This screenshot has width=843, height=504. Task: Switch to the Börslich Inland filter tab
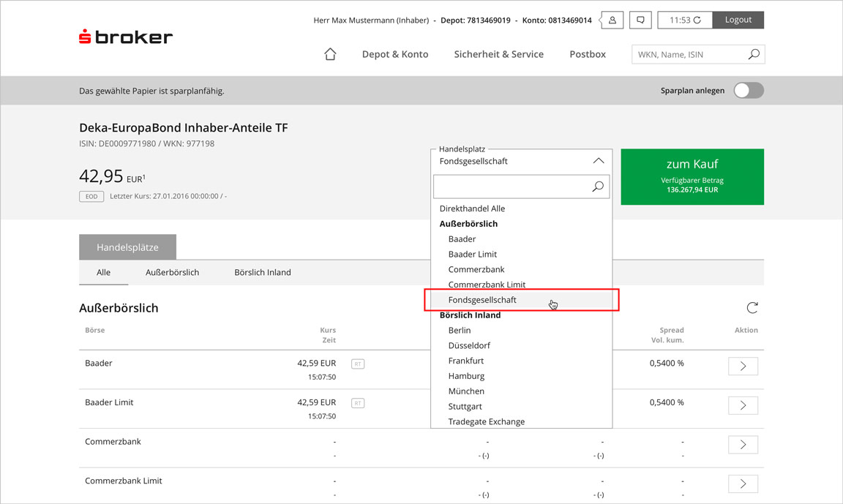pyautogui.click(x=263, y=272)
